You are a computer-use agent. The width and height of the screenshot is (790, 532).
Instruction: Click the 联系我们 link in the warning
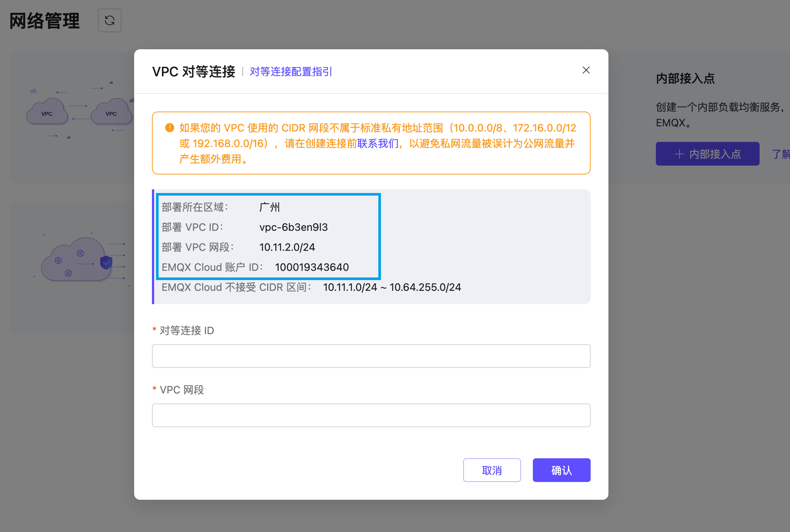click(378, 143)
